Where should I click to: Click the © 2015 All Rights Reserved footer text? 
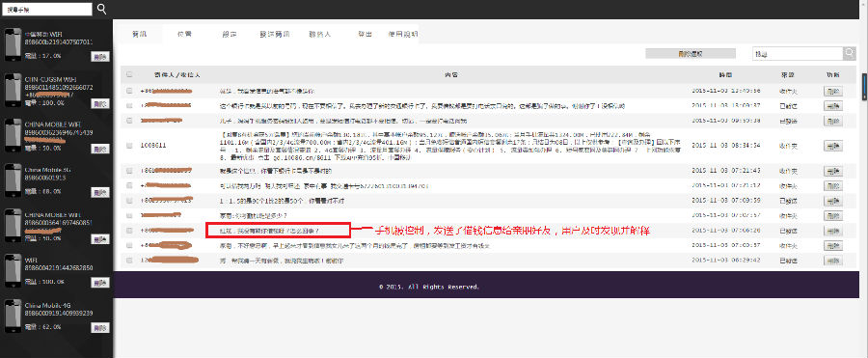point(429,287)
